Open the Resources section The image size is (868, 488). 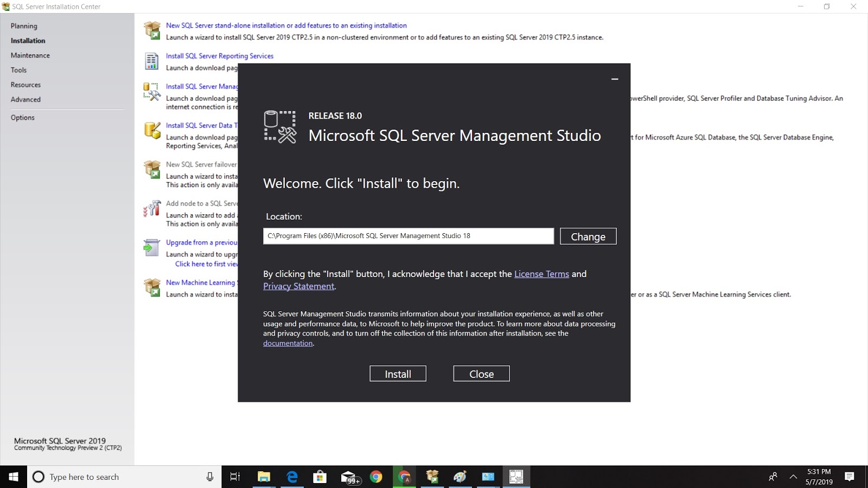pos(25,85)
